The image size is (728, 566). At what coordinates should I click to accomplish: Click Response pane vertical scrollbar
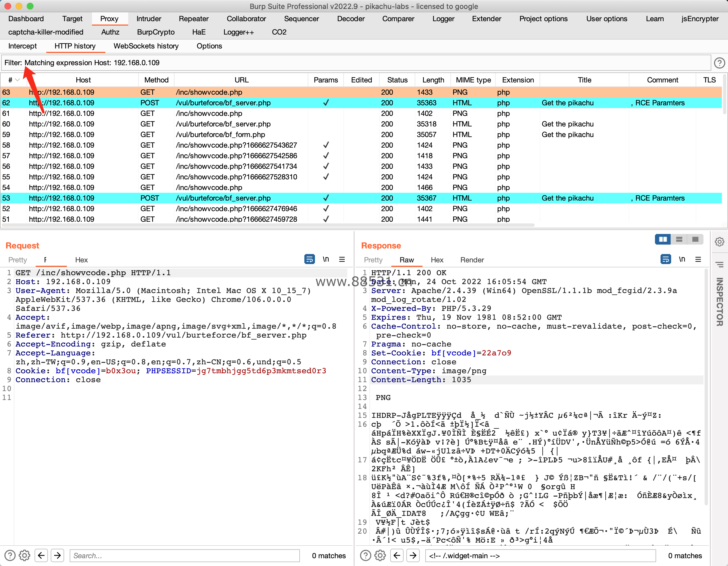[706, 386]
